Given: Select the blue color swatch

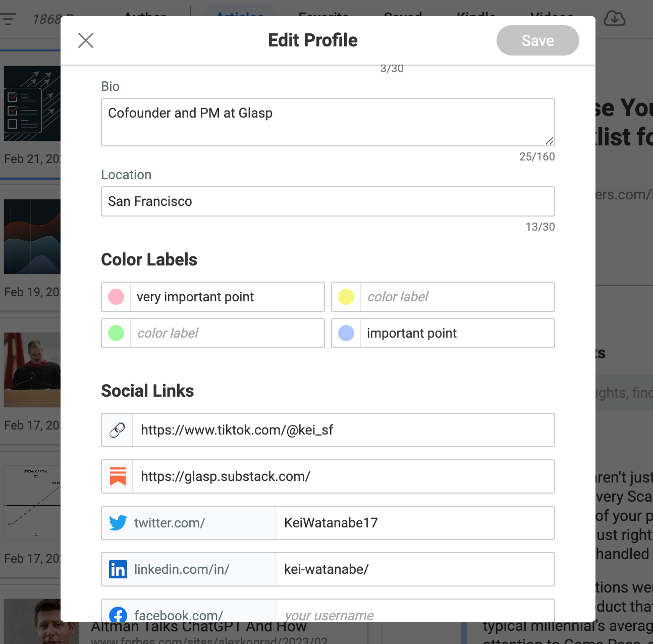Looking at the screenshot, I should click(346, 333).
